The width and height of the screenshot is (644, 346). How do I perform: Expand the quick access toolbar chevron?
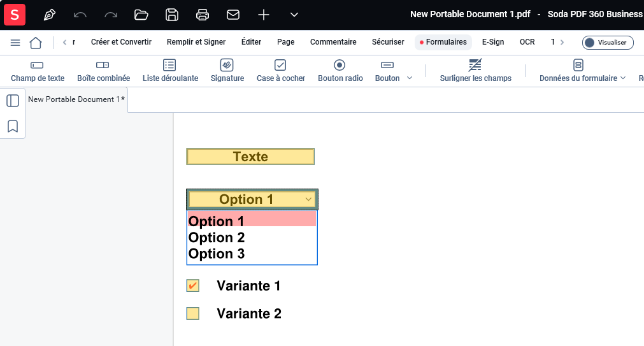[294, 15]
